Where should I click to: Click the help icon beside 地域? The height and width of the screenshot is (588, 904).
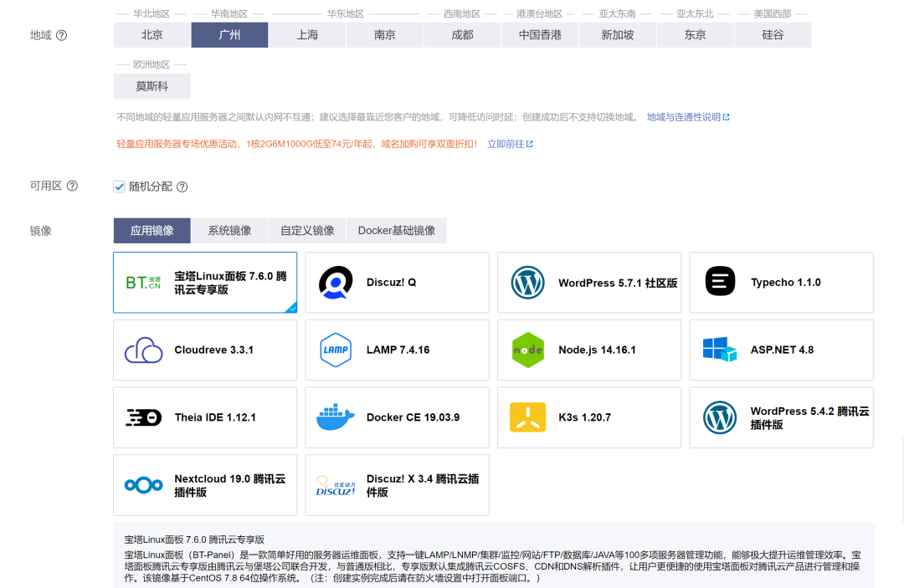[62, 36]
